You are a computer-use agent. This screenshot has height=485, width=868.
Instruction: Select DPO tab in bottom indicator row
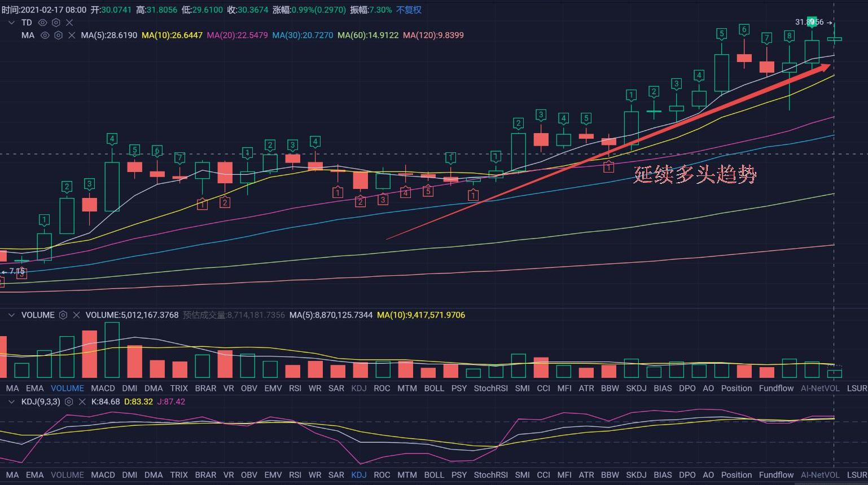[687, 475]
